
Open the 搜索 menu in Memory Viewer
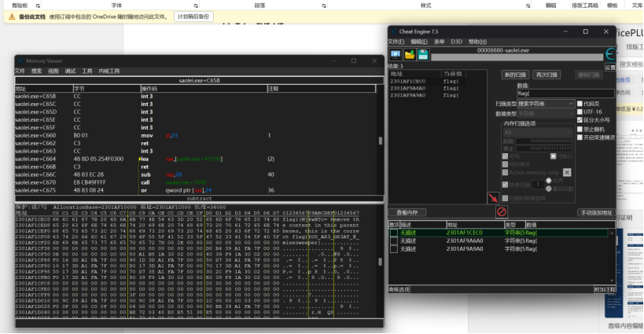pos(36,72)
